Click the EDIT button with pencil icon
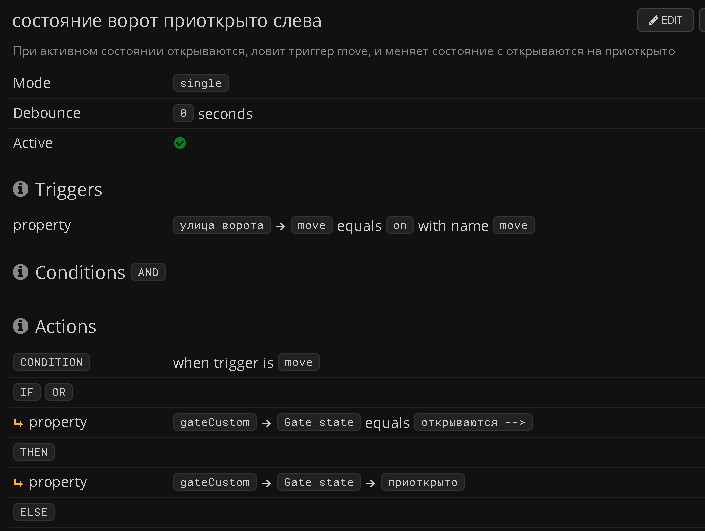 coord(665,20)
